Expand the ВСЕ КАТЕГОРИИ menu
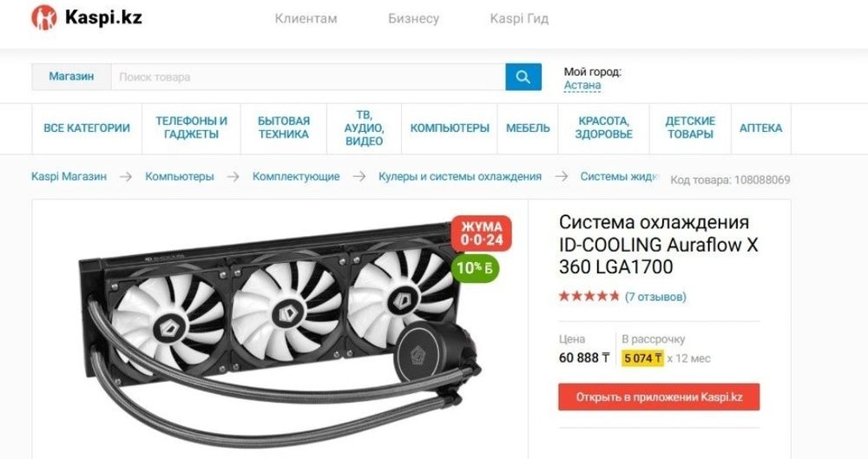The height and width of the screenshot is (459, 868). point(87,128)
